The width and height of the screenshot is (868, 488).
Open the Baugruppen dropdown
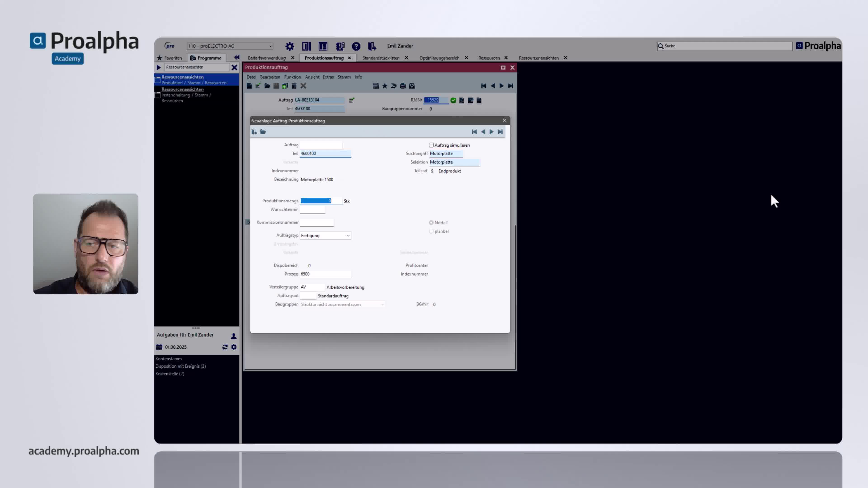pyautogui.click(x=382, y=304)
